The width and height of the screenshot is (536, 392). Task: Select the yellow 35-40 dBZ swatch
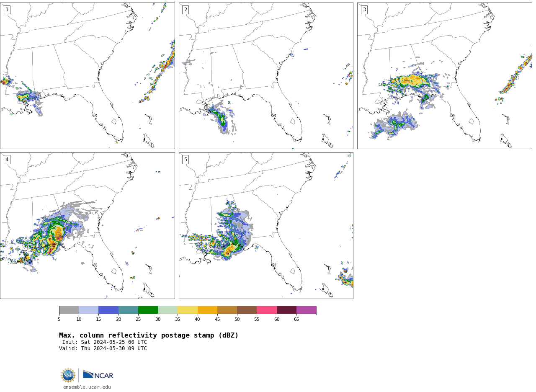coord(188,310)
